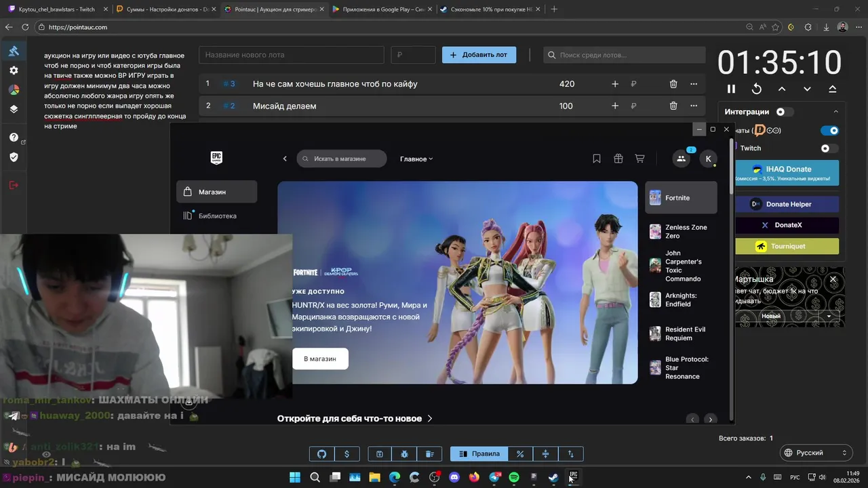Switch to the Google Play browser tab
This screenshot has width=868, height=488.
click(382, 9)
